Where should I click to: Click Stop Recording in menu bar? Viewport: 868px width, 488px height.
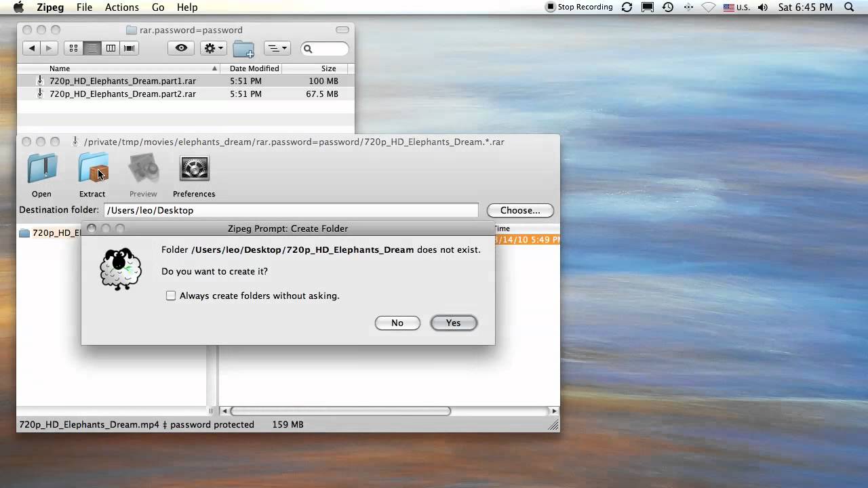[580, 7]
